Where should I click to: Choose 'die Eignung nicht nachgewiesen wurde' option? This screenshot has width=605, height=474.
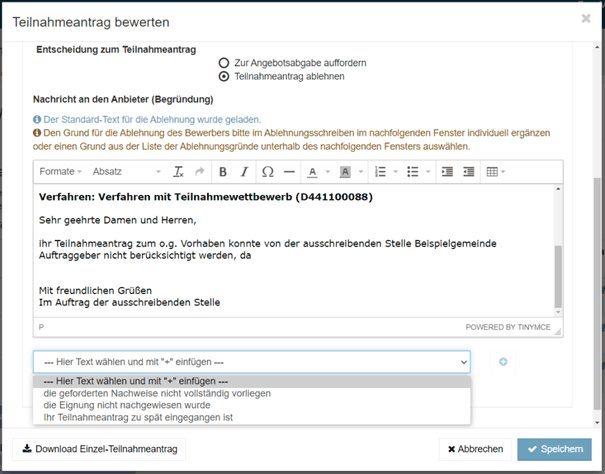point(126,405)
